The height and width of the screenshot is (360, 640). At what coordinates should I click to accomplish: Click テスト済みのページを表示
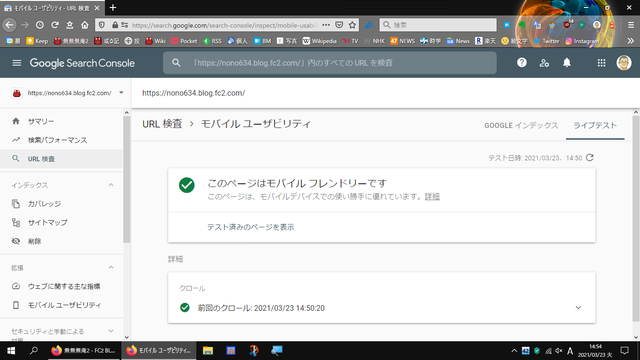[251, 227]
